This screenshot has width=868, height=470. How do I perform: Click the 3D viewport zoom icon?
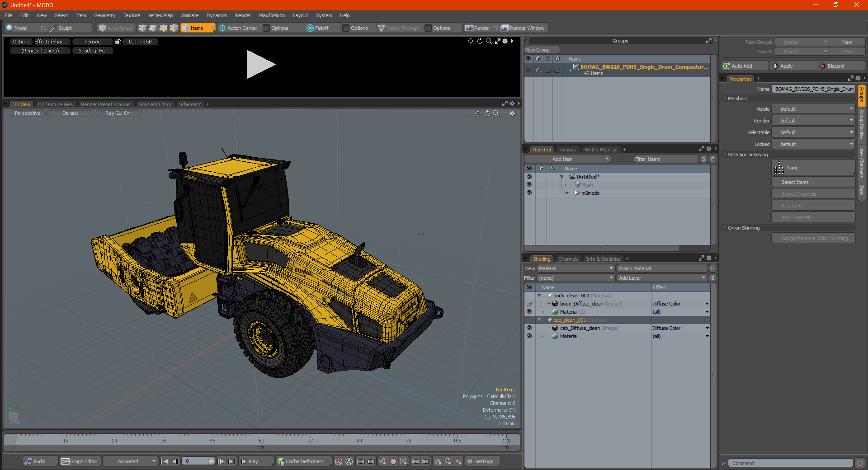496,113
